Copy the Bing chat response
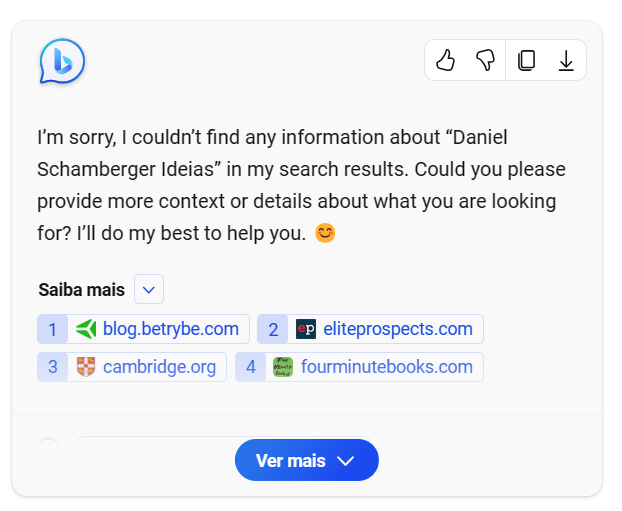The width and height of the screenshot is (622, 511). point(526,60)
